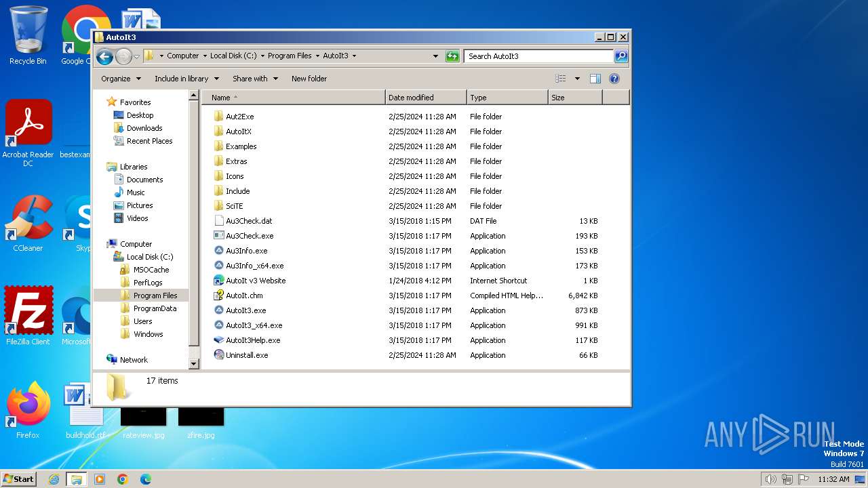The image size is (868, 488).
Task: Select the Icons folder
Action: (235, 176)
